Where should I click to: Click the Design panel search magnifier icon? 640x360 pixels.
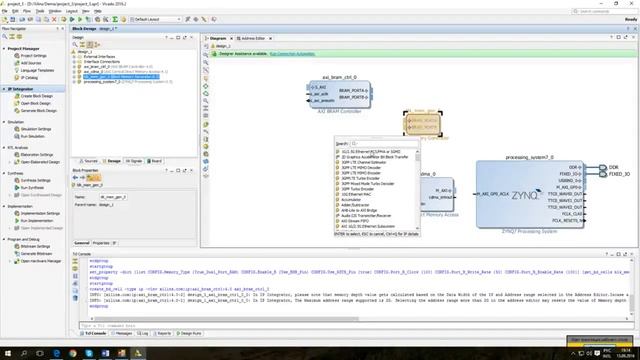pyautogui.click(x=75, y=44)
